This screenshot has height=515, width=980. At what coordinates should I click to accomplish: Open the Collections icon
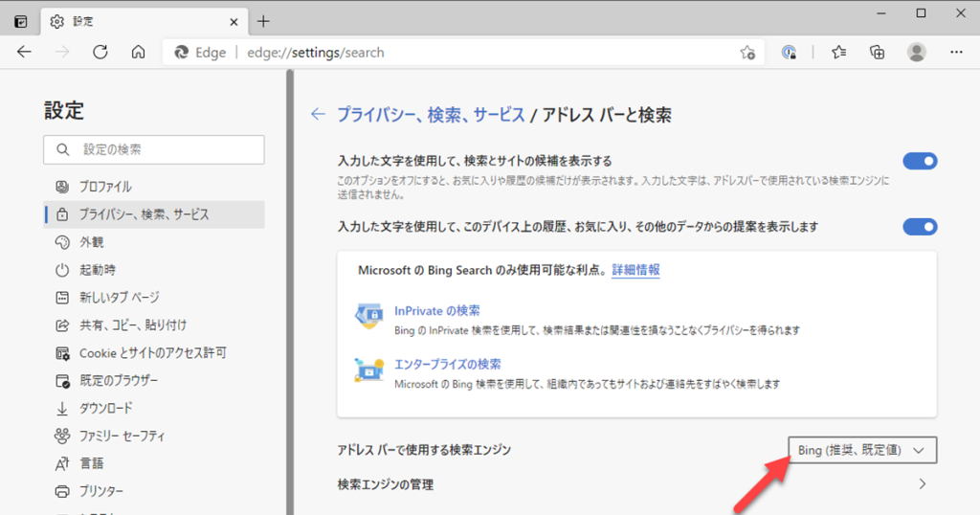[x=878, y=53]
